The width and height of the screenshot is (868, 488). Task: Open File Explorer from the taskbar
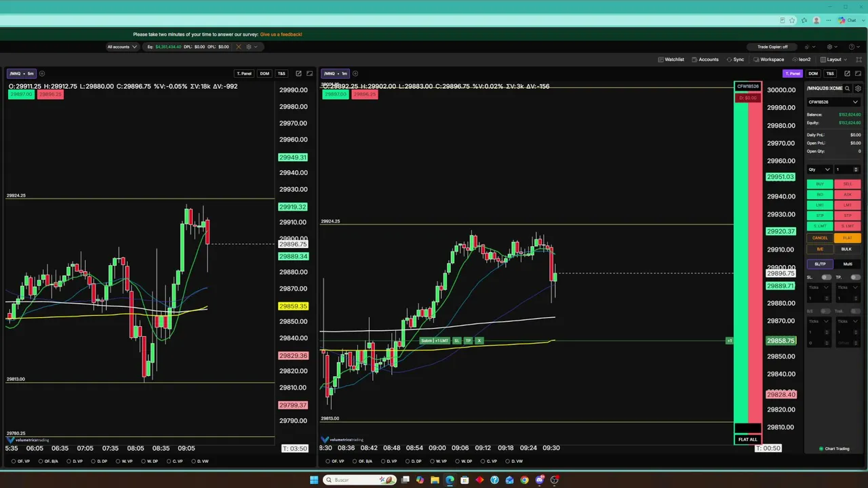[435, 480]
